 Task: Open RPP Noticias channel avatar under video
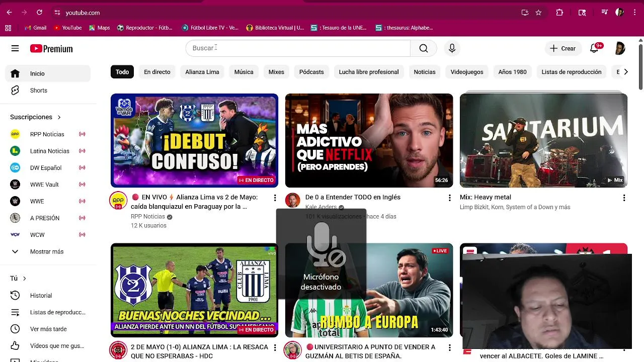click(118, 201)
